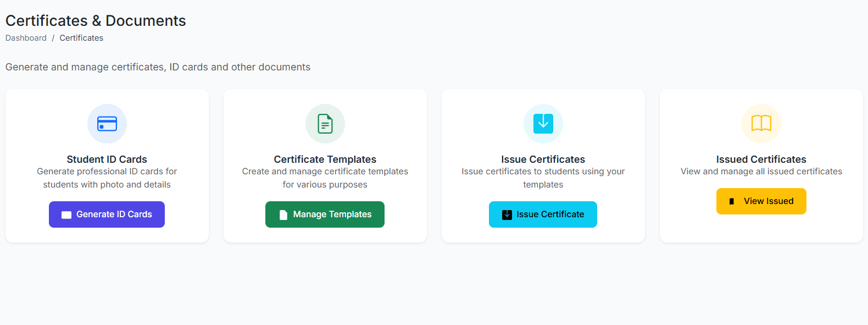Click the blue ID card icon
This screenshot has width=868, height=325.
[107, 124]
